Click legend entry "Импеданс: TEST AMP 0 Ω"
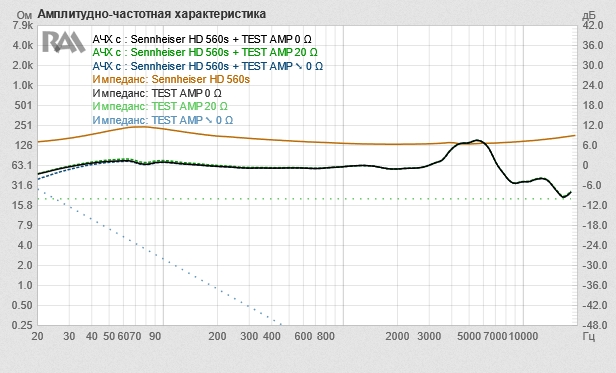Viewport: 616px width, 373px height. pos(157,93)
